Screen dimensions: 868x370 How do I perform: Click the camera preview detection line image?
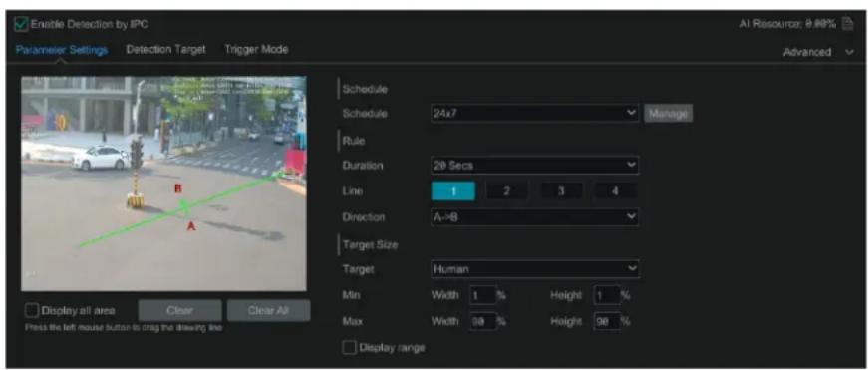pyautogui.click(x=163, y=184)
